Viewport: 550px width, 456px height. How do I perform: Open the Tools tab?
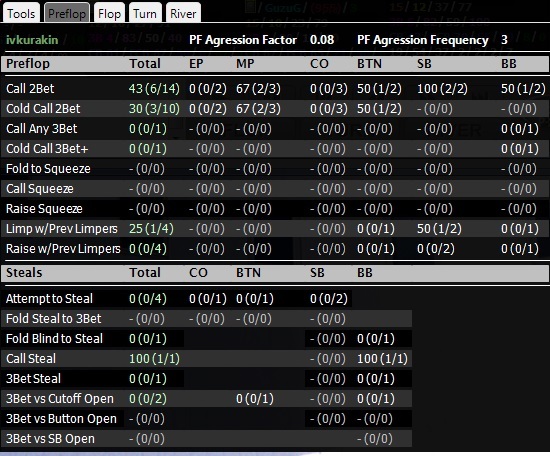click(x=21, y=13)
